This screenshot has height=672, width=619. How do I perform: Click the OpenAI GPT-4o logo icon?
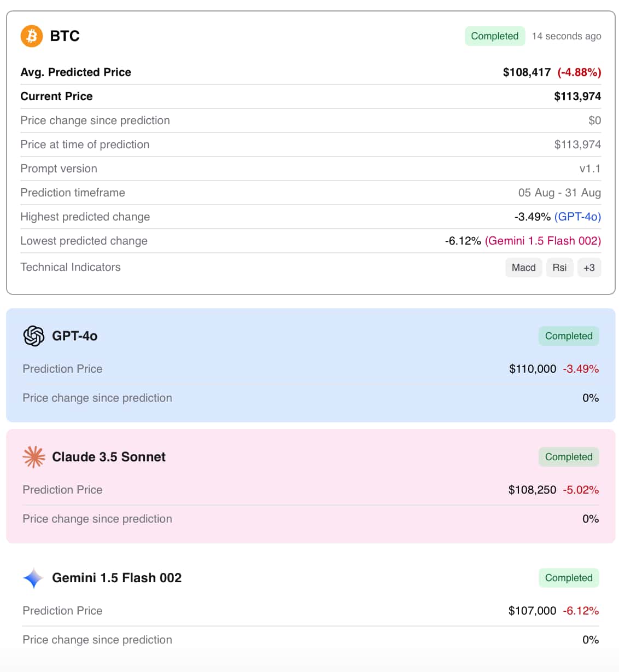pos(34,336)
